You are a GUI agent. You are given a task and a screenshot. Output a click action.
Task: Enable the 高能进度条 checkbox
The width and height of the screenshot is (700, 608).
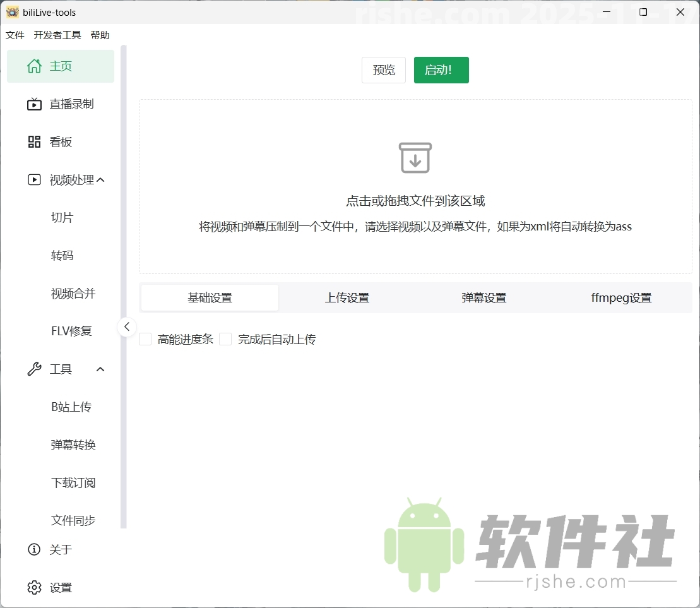pos(145,339)
